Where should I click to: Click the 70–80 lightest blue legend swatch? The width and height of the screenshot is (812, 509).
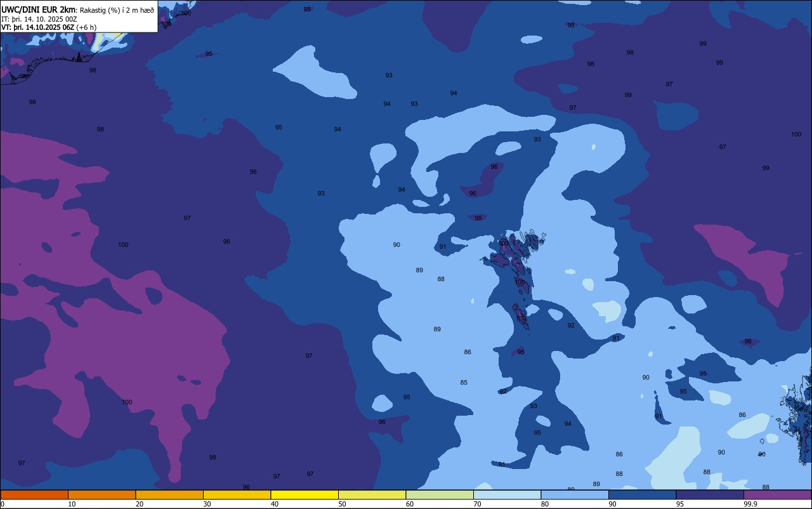(507, 494)
